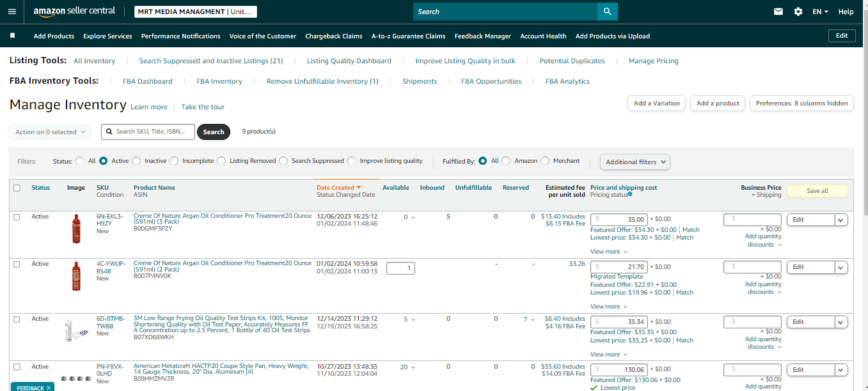Select the Improve listing quality filter
This screenshot has height=391, width=868.
point(352,161)
